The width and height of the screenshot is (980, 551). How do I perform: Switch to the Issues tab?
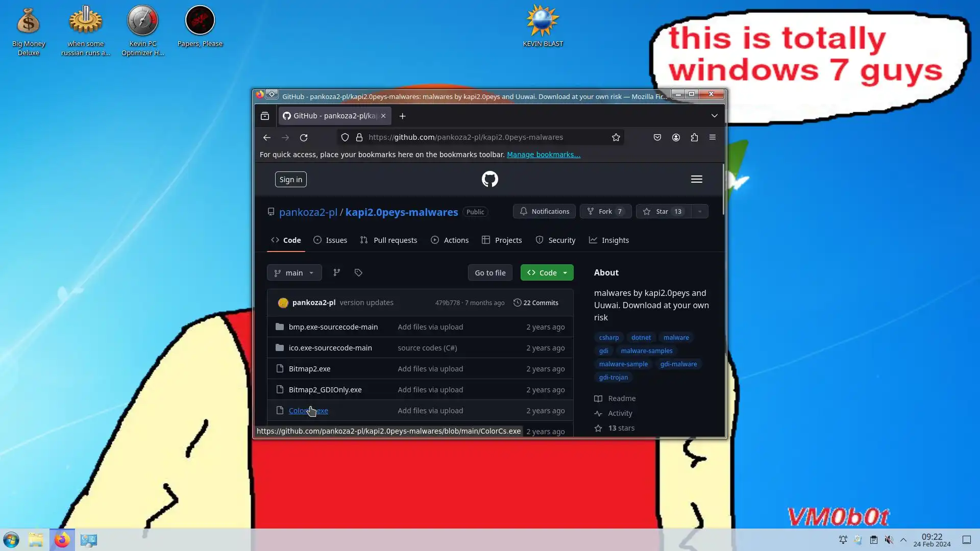tap(330, 240)
